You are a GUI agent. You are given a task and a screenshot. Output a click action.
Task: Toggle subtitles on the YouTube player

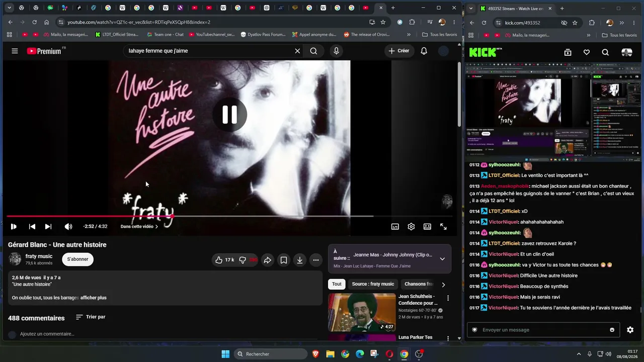pos(395,227)
